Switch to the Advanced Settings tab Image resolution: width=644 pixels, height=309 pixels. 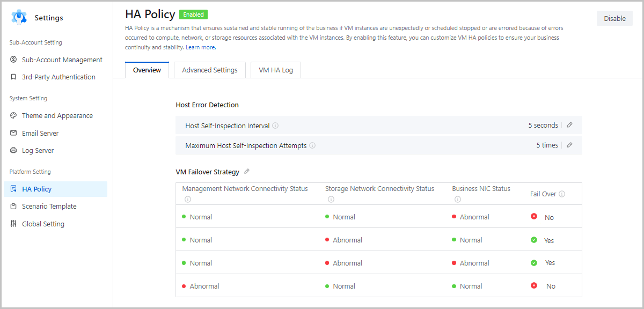tap(209, 70)
